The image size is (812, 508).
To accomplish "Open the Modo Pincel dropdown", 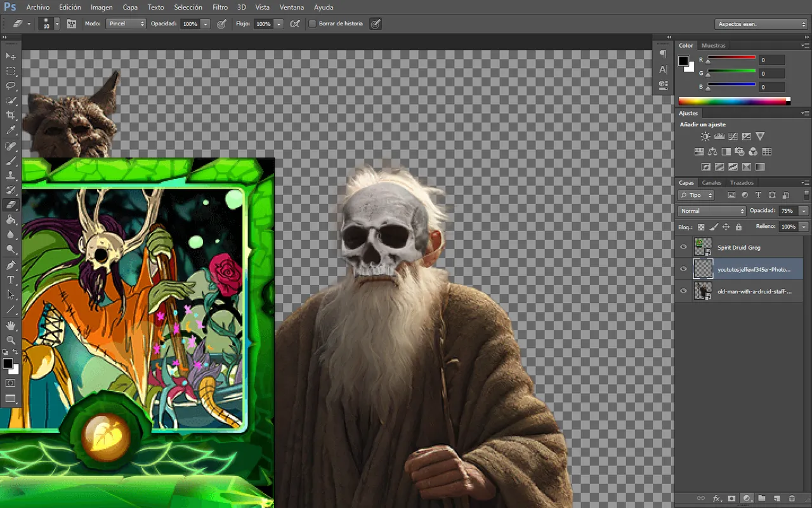I will [126, 23].
